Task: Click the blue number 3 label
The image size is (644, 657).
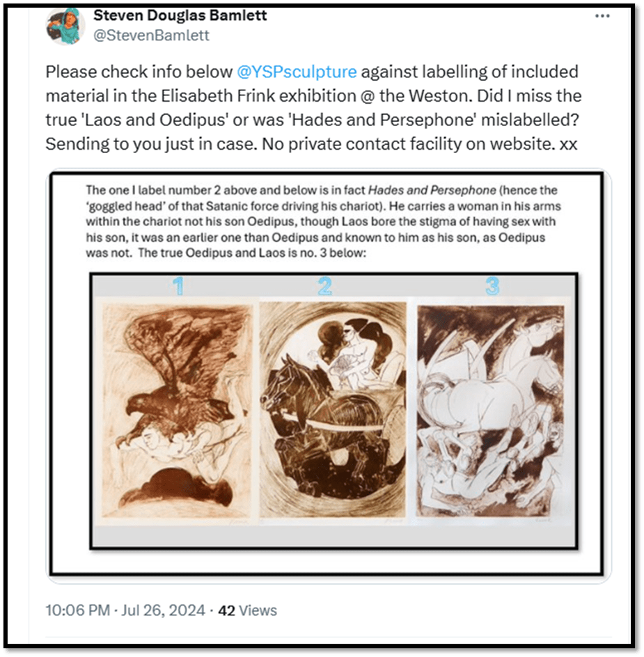Action: [x=493, y=287]
